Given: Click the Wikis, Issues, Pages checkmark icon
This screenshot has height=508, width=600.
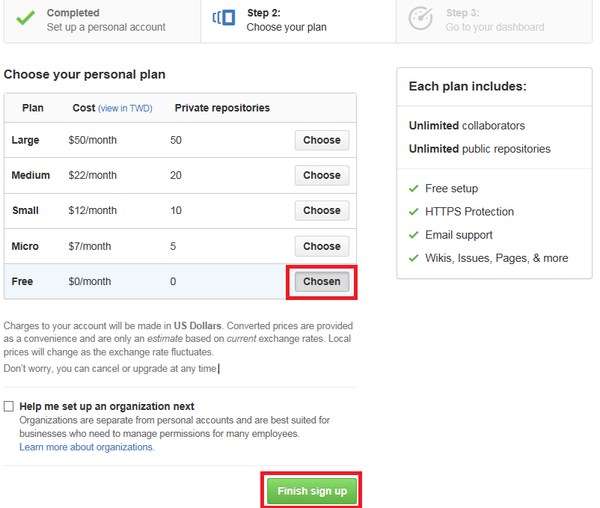Looking at the screenshot, I should coord(414,258).
